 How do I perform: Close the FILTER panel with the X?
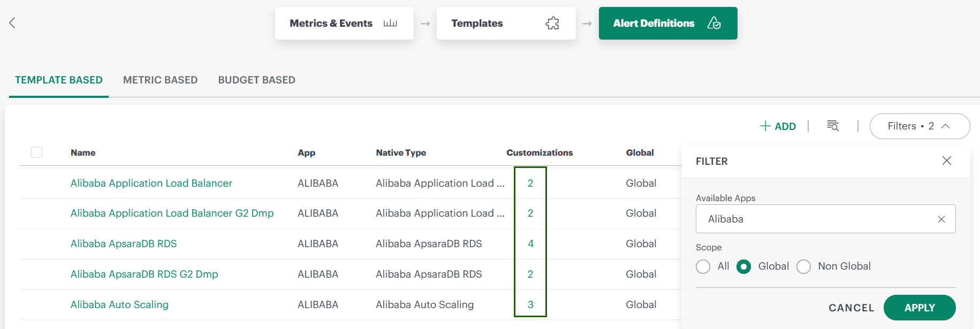[946, 160]
